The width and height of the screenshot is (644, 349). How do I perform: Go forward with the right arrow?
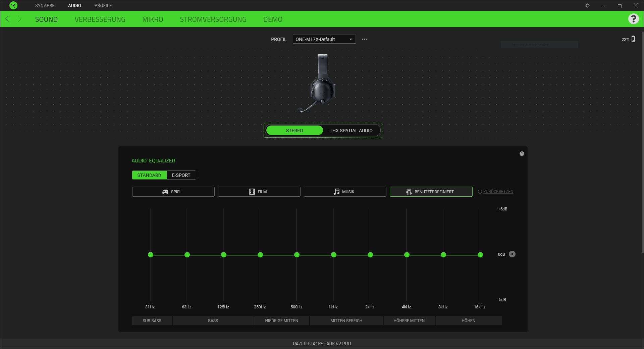[x=20, y=19]
